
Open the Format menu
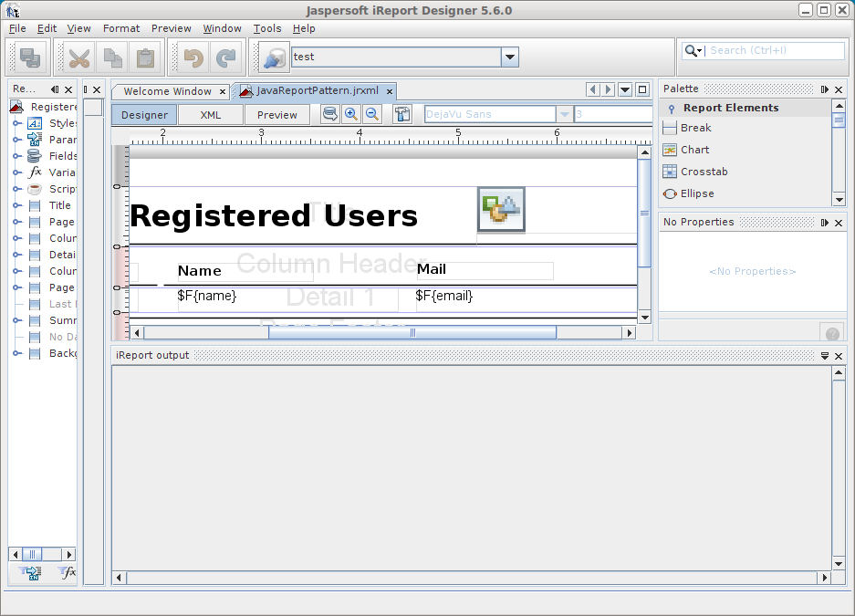121,28
